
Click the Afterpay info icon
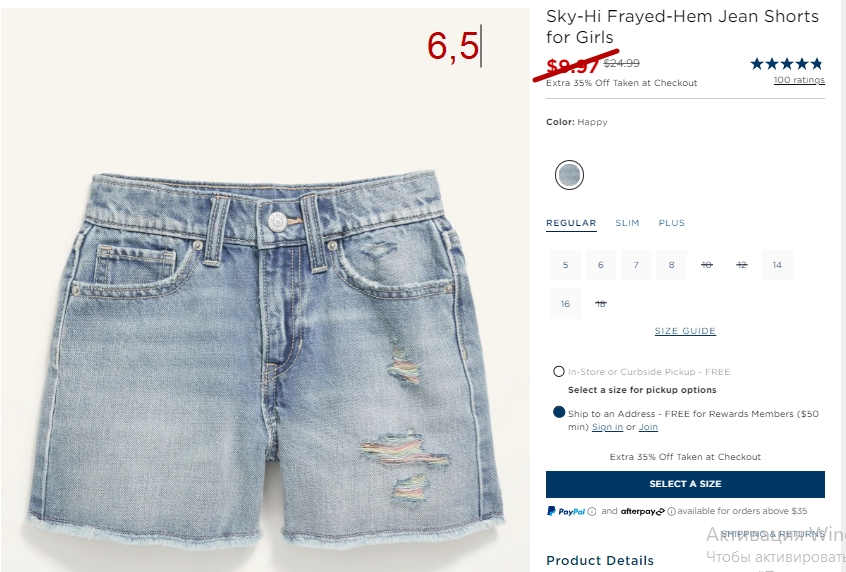pos(671,512)
